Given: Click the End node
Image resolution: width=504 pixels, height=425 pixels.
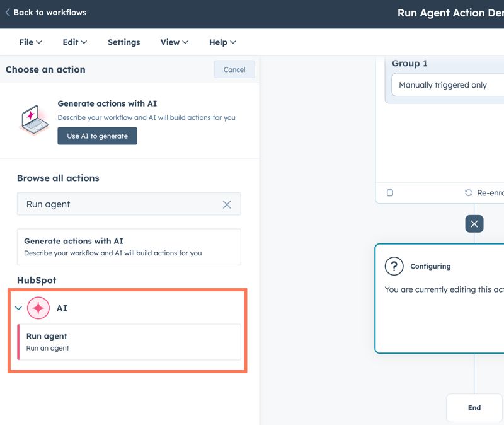Looking at the screenshot, I should [474, 407].
